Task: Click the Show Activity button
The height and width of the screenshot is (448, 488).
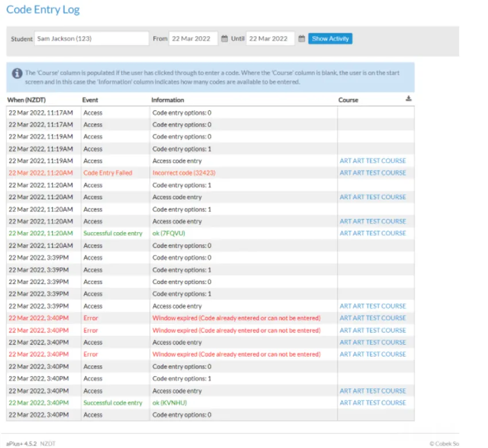Action: (x=330, y=38)
